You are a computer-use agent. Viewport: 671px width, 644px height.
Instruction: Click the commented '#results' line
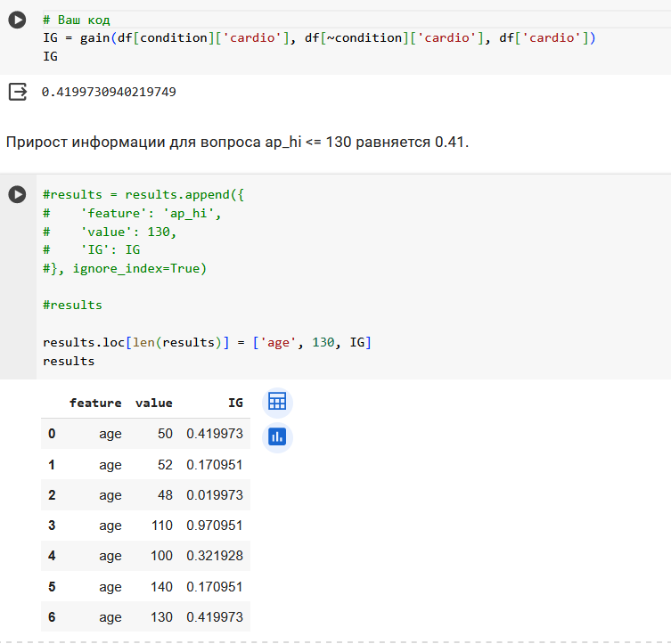click(72, 305)
